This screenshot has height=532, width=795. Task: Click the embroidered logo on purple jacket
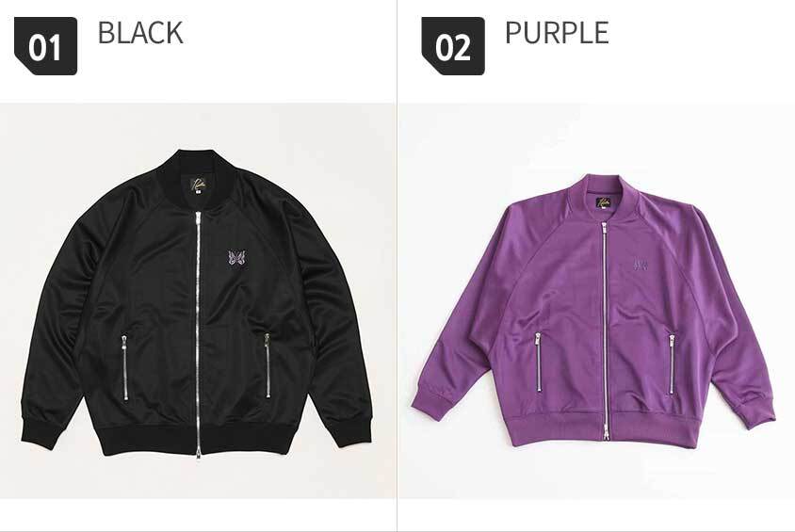click(640, 264)
